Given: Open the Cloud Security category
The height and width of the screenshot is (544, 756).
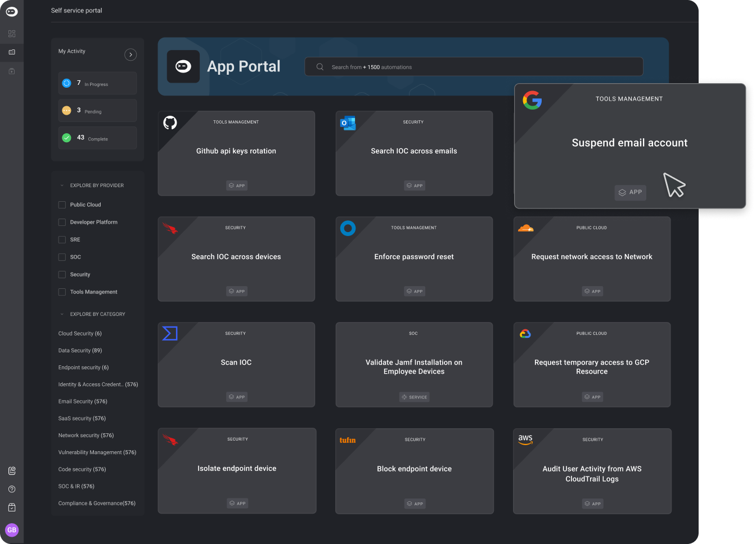Looking at the screenshot, I should (x=79, y=333).
